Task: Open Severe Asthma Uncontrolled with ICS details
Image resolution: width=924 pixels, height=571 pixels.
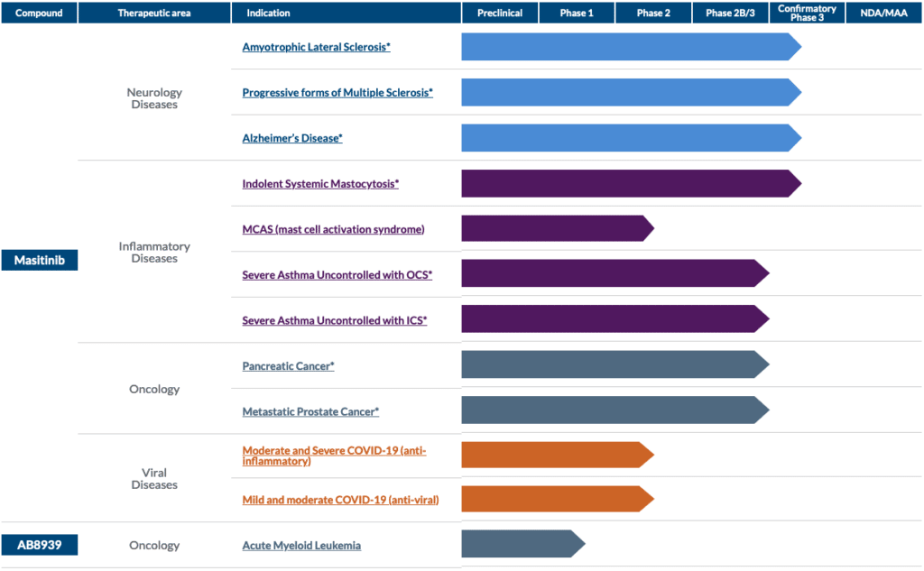Action: (x=334, y=319)
